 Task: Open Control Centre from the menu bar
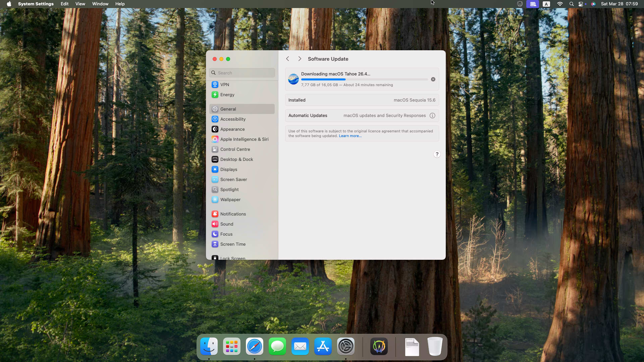coord(581,4)
